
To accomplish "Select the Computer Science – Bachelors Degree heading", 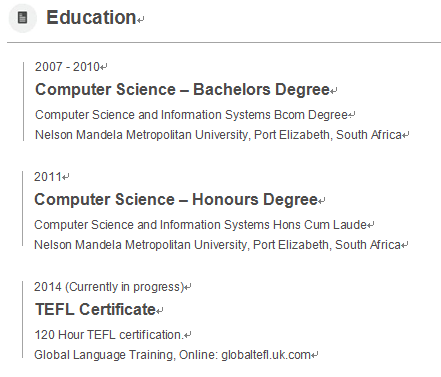I will pyautogui.click(x=182, y=90).
